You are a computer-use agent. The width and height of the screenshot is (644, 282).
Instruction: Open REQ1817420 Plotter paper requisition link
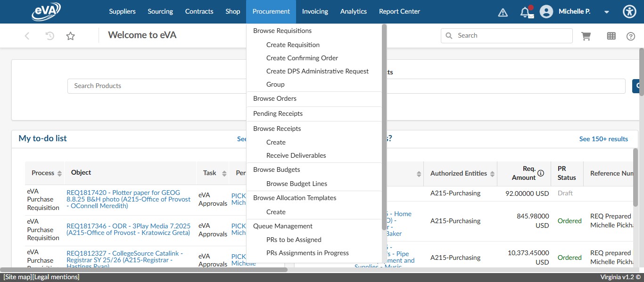[x=129, y=199]
